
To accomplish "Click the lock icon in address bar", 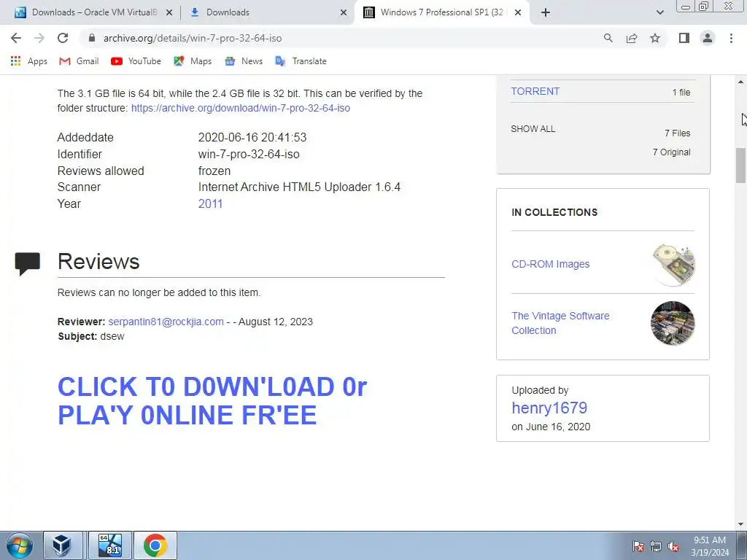I will pyautogui.click(x=92, y=38).
